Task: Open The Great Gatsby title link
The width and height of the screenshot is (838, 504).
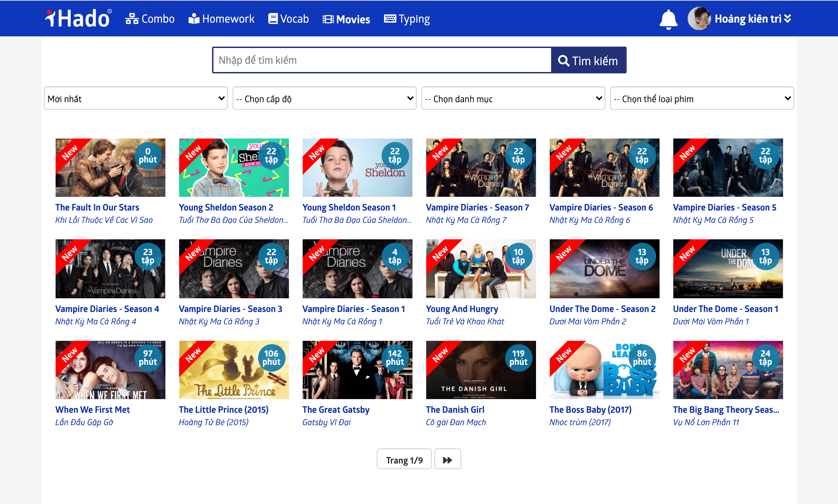Action: 336,409
